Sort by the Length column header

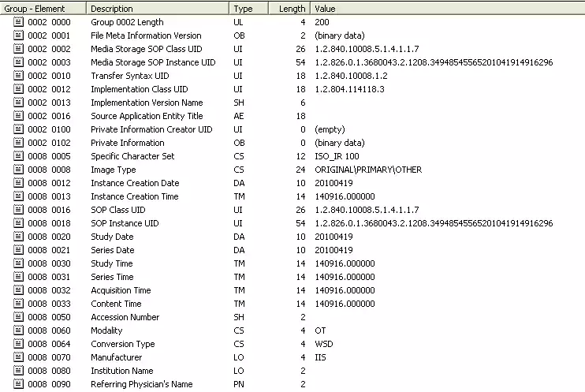click(291, 8)
